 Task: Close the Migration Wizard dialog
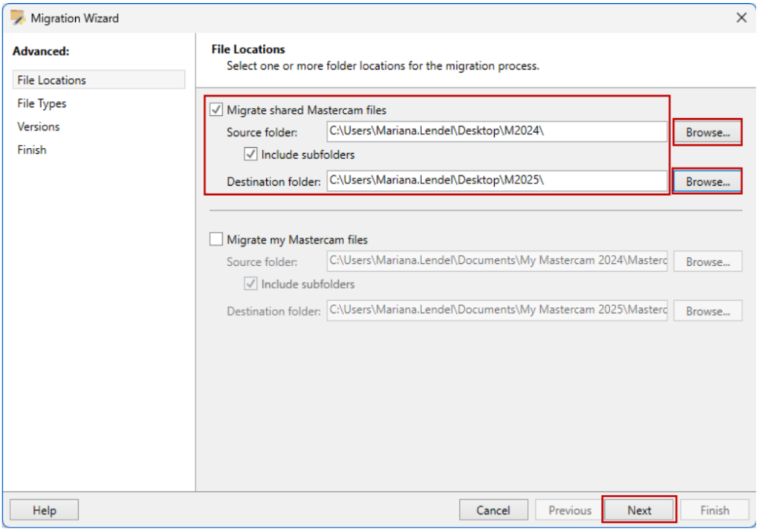pos(741,18)
